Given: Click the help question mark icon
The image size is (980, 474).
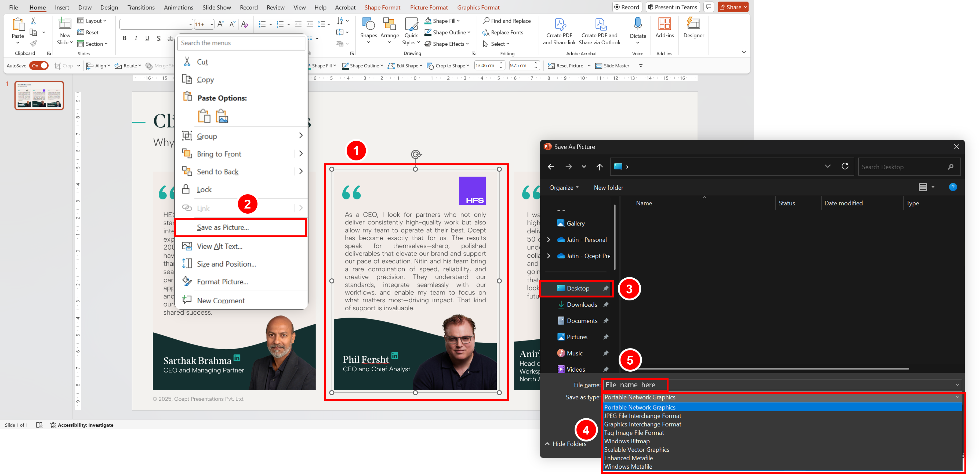Looking at the screenshot, I should 953,187.
